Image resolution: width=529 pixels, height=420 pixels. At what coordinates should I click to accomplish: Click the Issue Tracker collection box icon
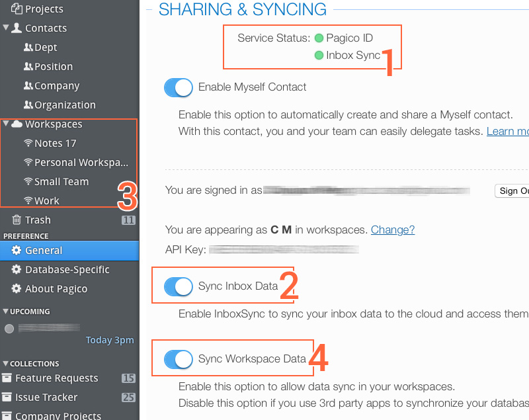(7, 398)
